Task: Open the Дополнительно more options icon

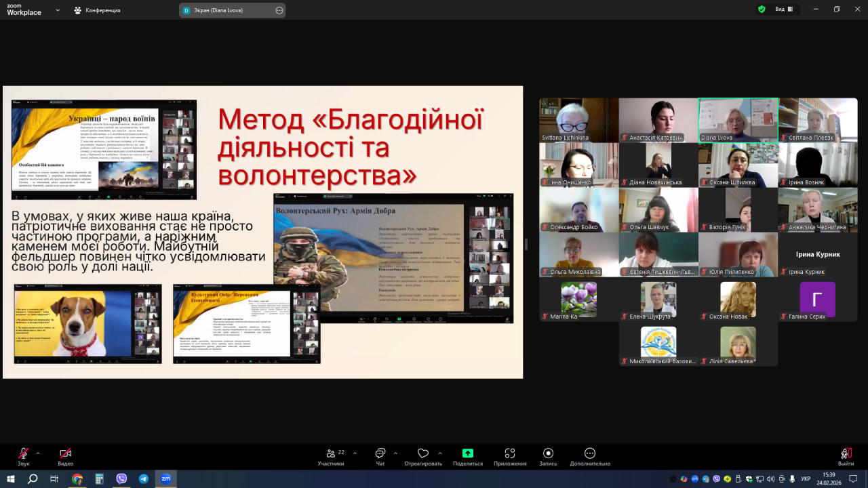Action: (x=590, y=454)
